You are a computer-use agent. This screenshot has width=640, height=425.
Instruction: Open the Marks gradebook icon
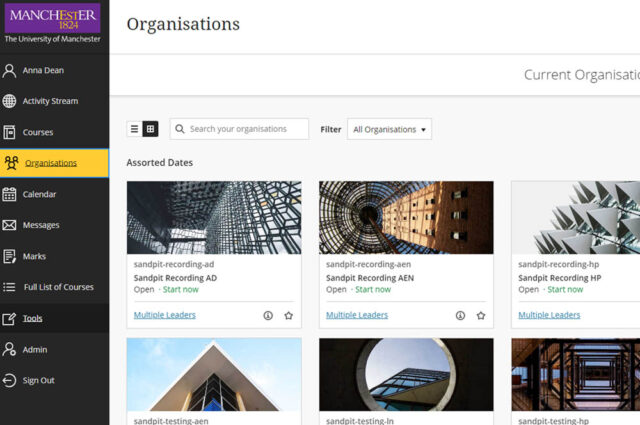click(x=9, y=256)
